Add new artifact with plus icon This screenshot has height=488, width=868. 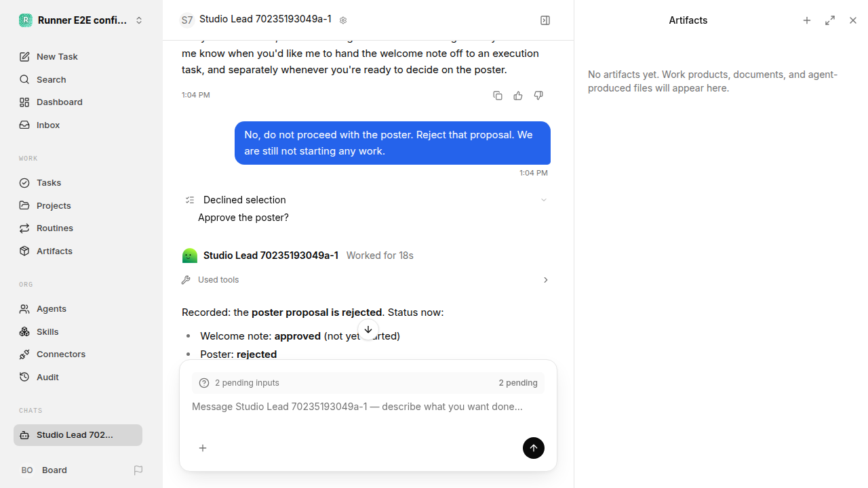coord(807,20)
